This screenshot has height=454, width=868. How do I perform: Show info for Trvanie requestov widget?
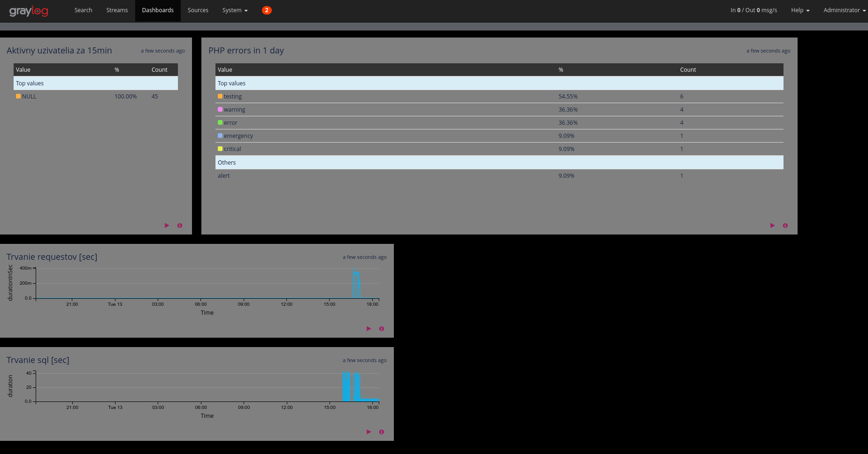pos(381,328)
